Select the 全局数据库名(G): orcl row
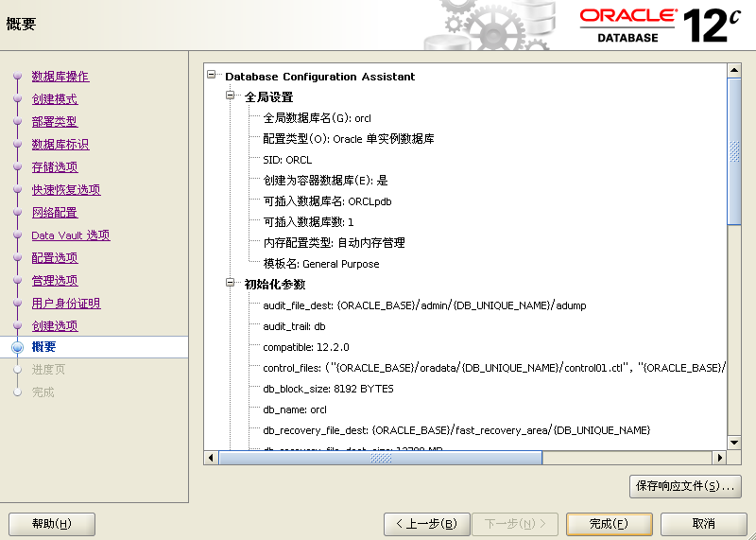The height and width of the screenshot is (540, 756). click(317, 118)
